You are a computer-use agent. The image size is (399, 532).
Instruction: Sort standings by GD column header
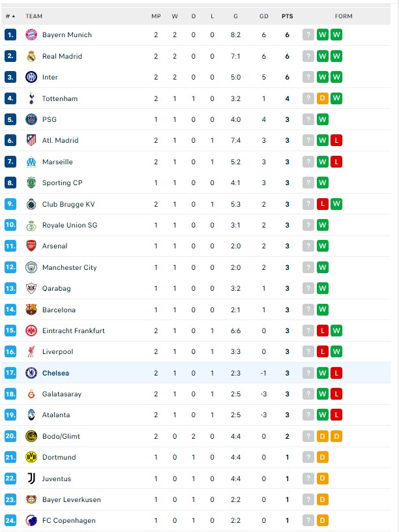pos(263,16)
